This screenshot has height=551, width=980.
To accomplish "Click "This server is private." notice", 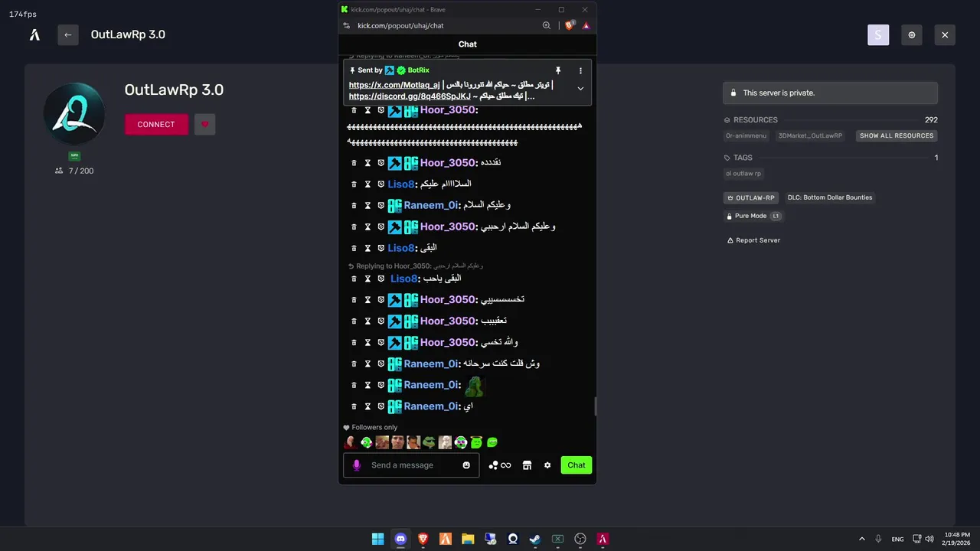I will tap(830, 93).
